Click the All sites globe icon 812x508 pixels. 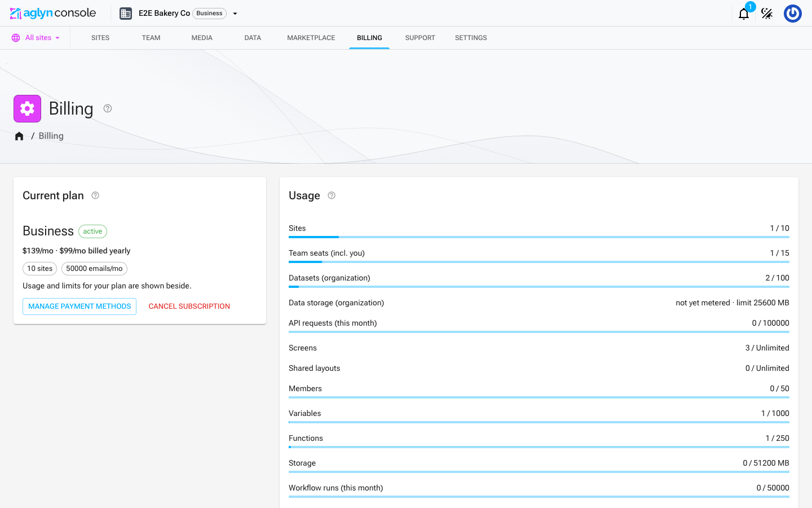16,38
